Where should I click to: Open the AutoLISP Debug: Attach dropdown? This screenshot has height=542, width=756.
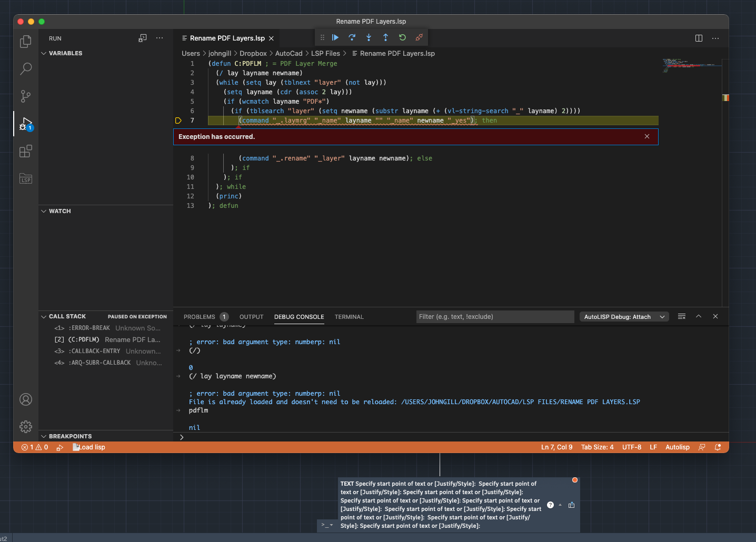624,317
